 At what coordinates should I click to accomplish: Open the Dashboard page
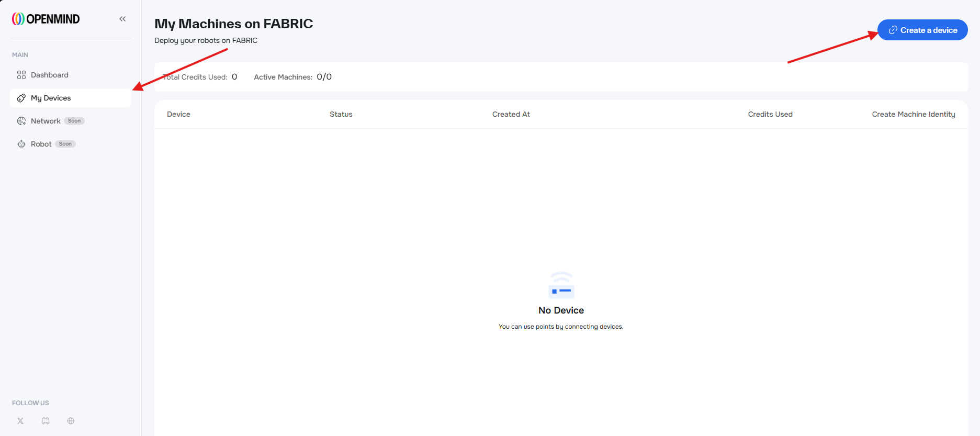(x=49, y=75)
